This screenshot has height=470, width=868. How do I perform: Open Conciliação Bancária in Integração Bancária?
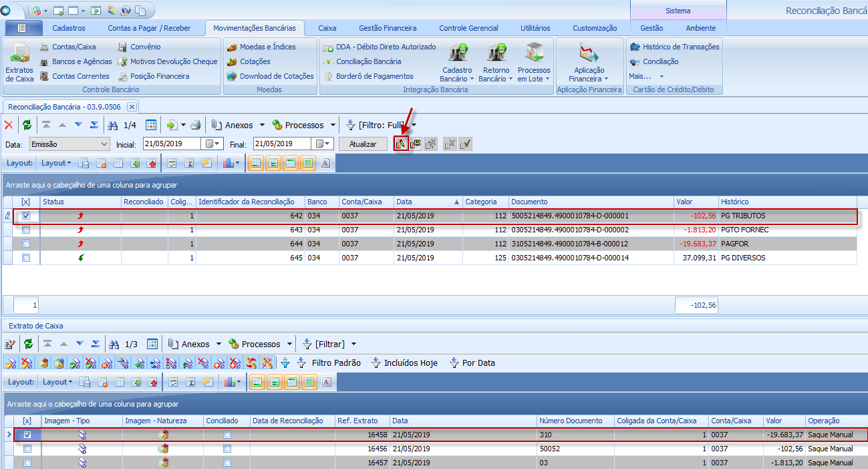(x=362, y=61)
